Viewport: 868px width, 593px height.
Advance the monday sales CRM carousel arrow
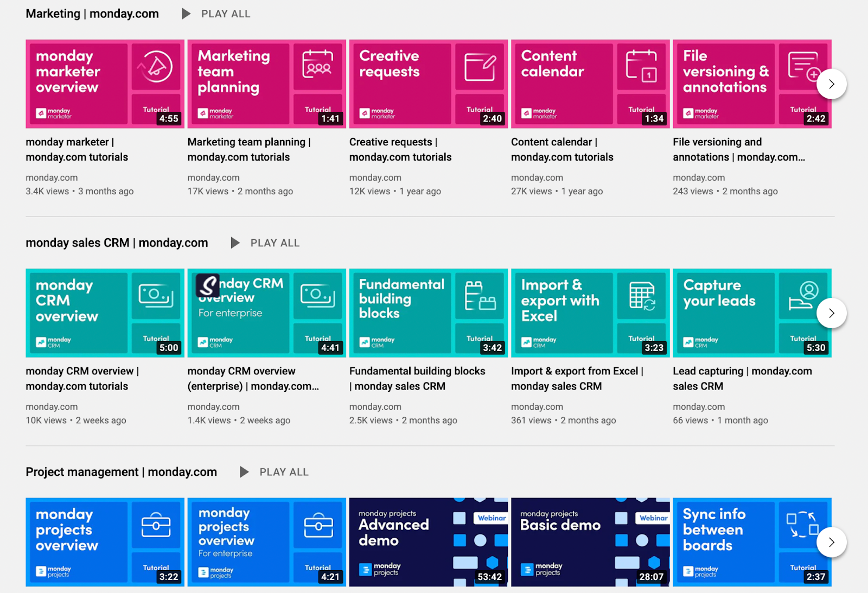pos(832,313)
